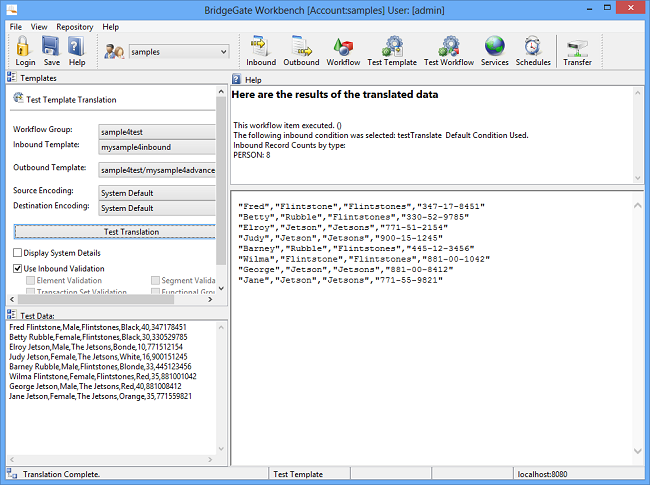Click the "Jane","Jetson" translated output line
Viewport: 650px width, 485px height.
340,280
